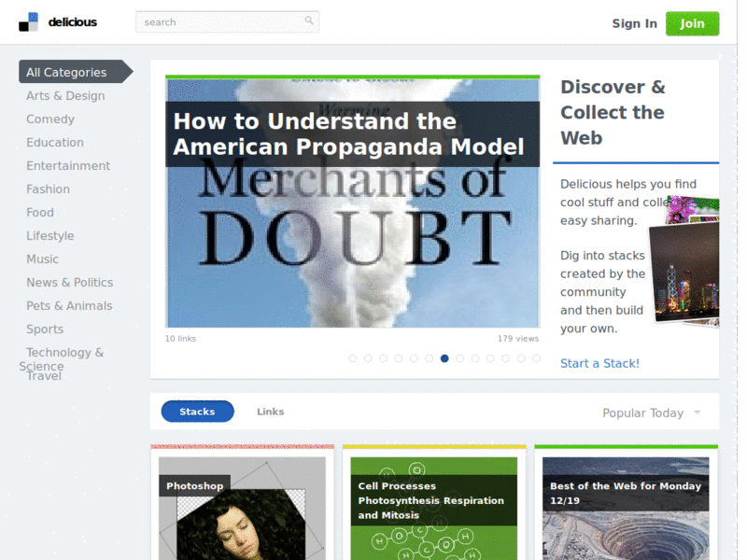Open the Photoshop stack card

243,503
